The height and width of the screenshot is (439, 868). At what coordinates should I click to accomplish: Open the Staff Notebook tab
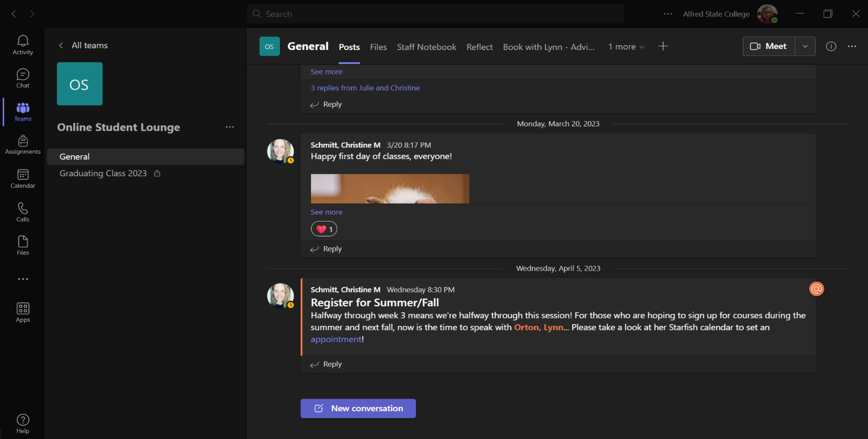pyautogui.click(x=426, y=47)
